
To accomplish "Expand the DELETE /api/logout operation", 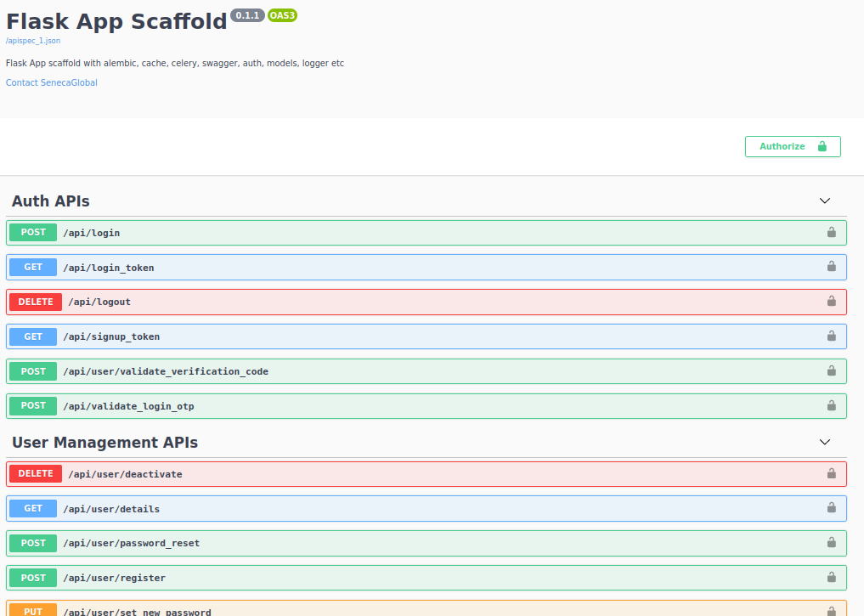I will tap(426, 302).
